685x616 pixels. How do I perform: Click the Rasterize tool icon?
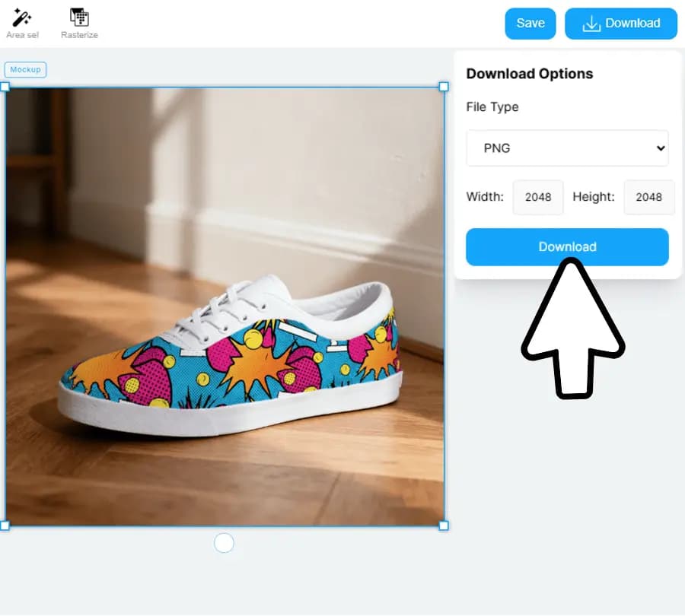click(x=79, y=18)
